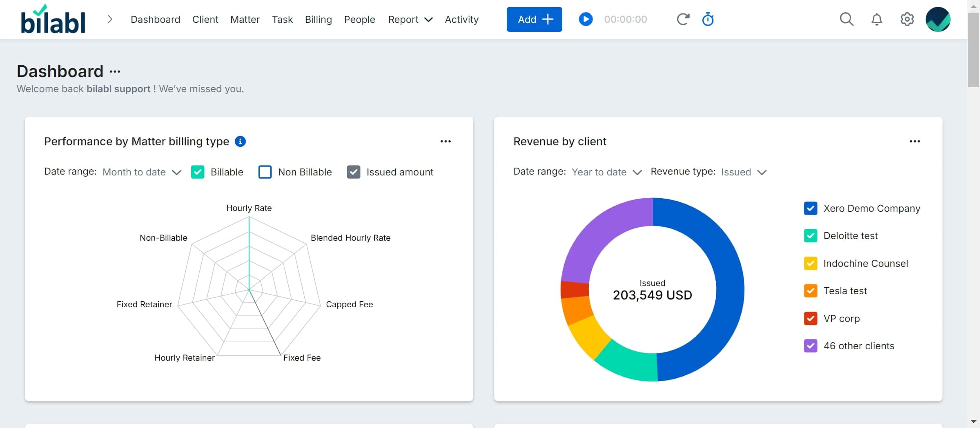
Task: Expand the navigation chevron beside logo
Action: click(109, 19)
